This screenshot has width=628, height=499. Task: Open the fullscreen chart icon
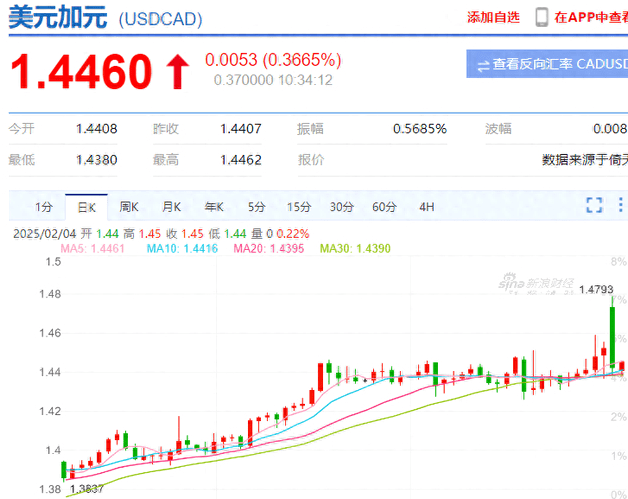[x=594, y=205]
